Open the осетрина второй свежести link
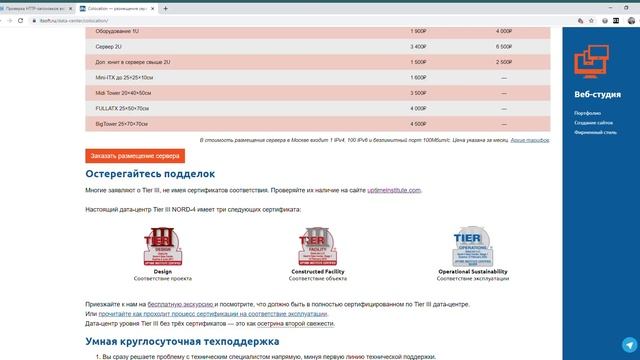 [296, 323]
